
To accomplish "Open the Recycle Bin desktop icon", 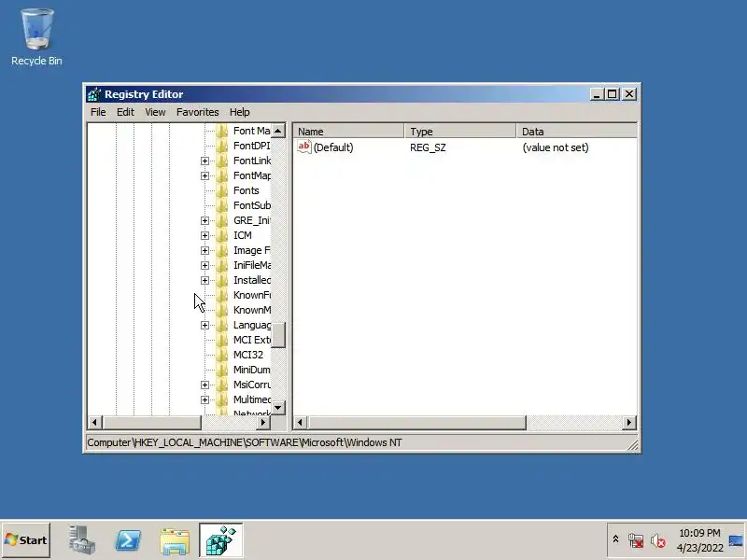I will 36,37.
